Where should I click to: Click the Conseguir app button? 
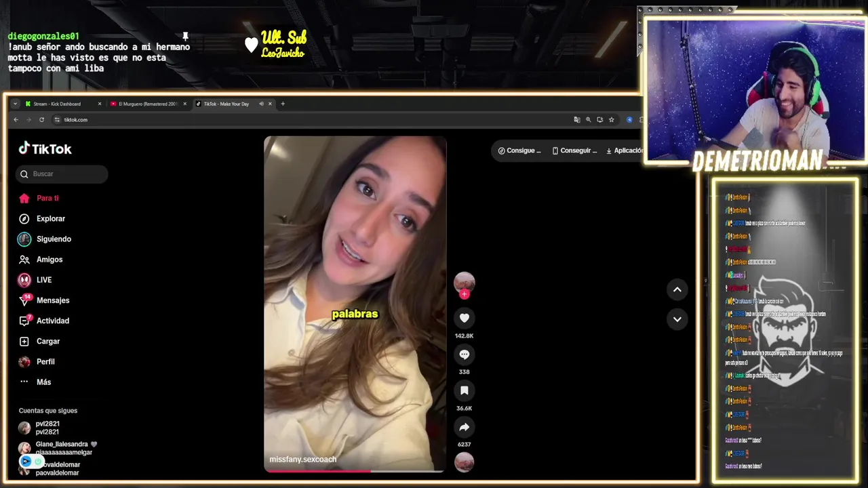574,150
